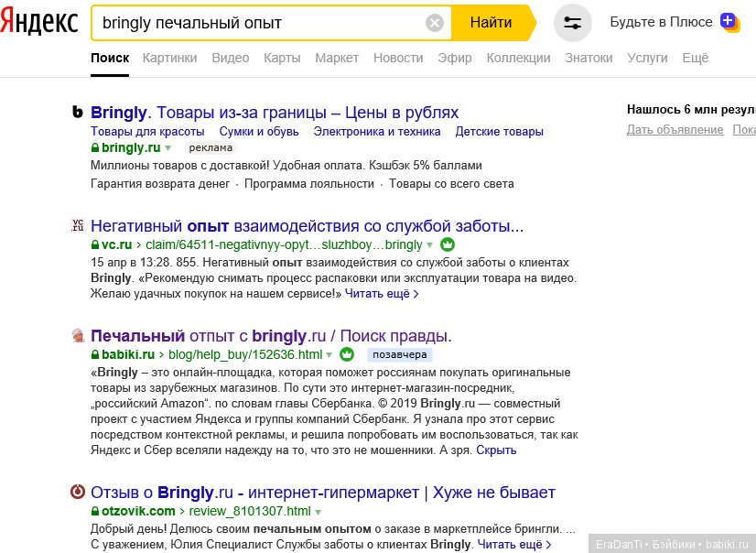Click green crown badge on vc.ru result
The width and height of the screenshot is (756, 553).
(448, 244)
